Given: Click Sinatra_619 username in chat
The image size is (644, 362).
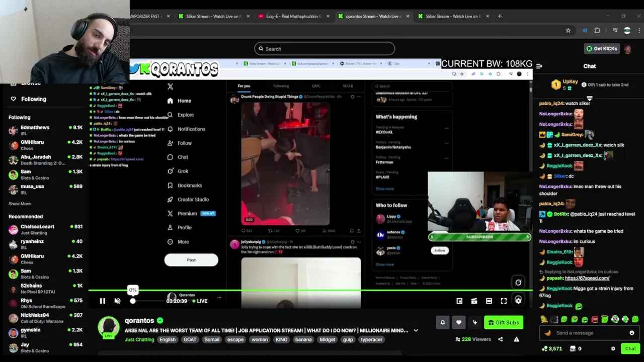Looking at the screenshot, I should (x=559, y=252).
